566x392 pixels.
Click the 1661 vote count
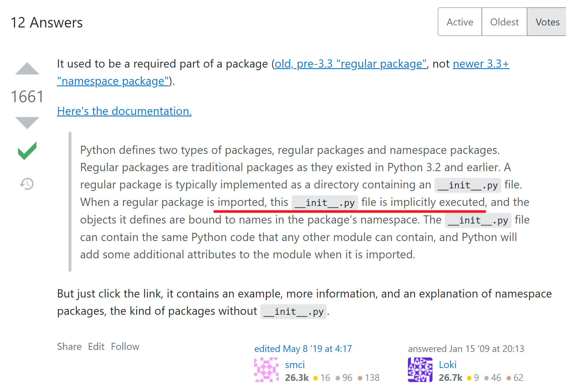point(27,97)
